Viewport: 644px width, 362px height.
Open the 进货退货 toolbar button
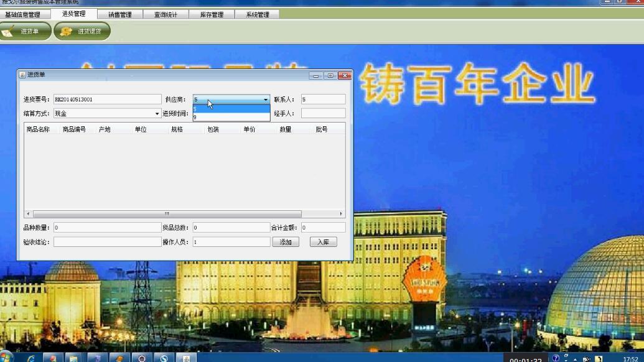(82, 31)
